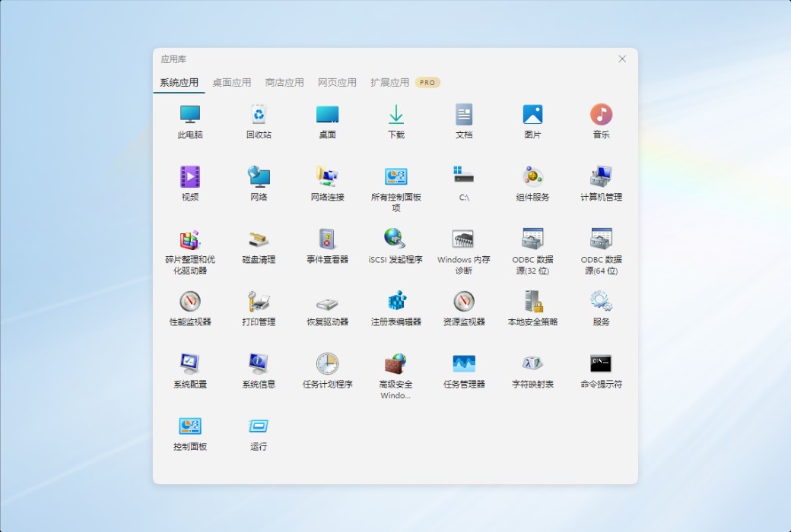Image resolution: width=791 pixels, height=532 pixels.
Task: Launch 注册表编辑器 registry editor
Action: point(396,302)
